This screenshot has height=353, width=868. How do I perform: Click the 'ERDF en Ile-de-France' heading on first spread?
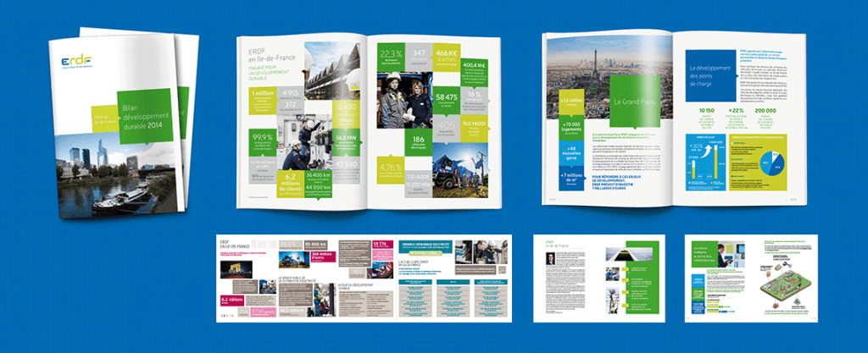[x=272, y=55]
